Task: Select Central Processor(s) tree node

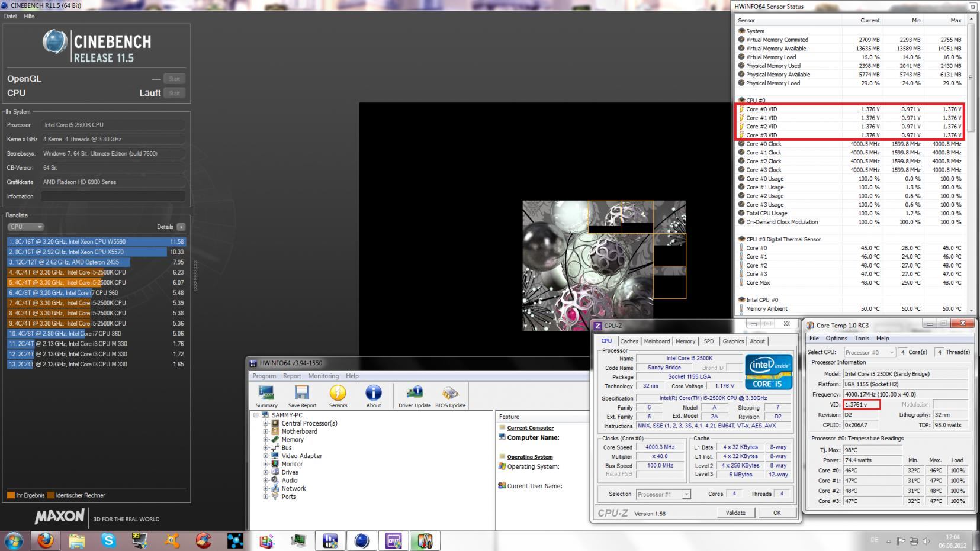Action: [309, 423]
